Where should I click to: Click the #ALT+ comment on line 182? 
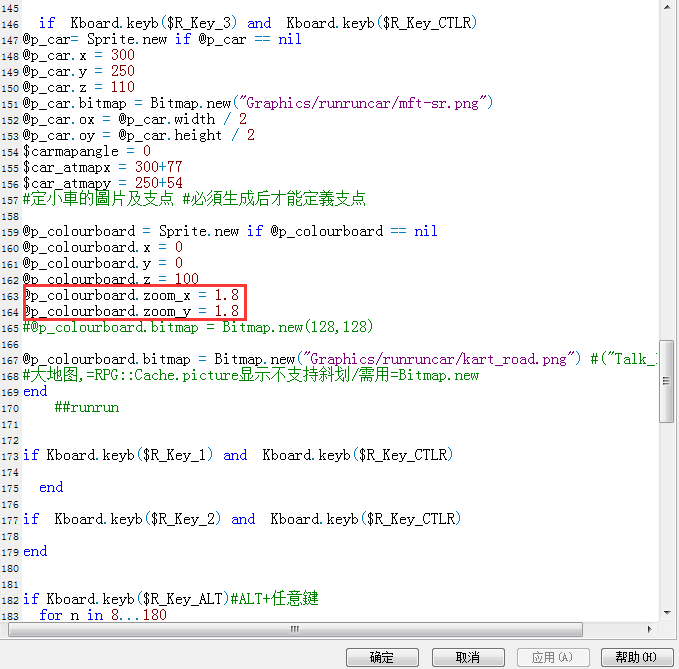pos(275,599)
